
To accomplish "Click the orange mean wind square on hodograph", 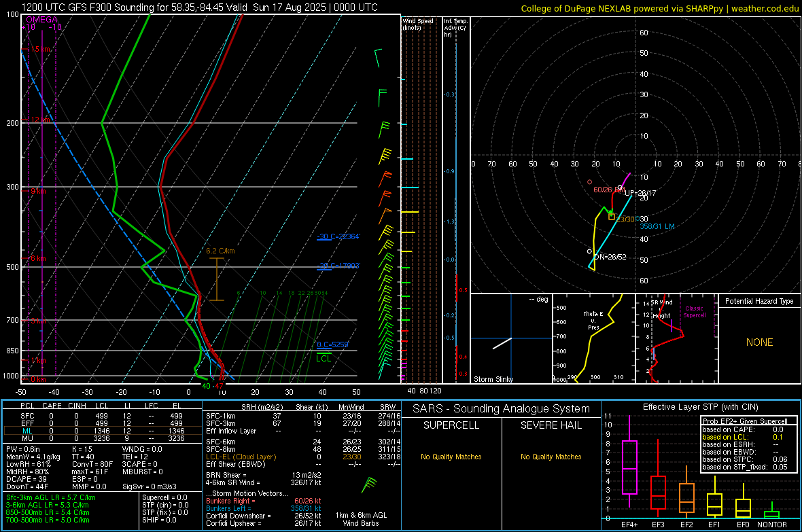I will 611,217.
